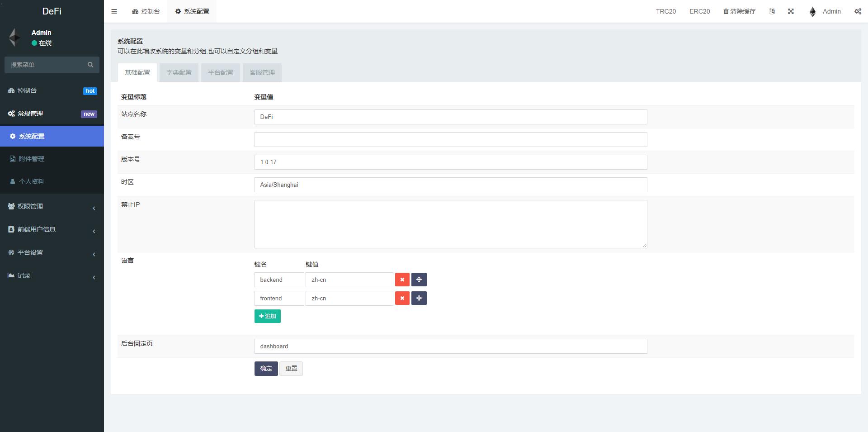Open the TRC20 link in header

tap(665, 11)
